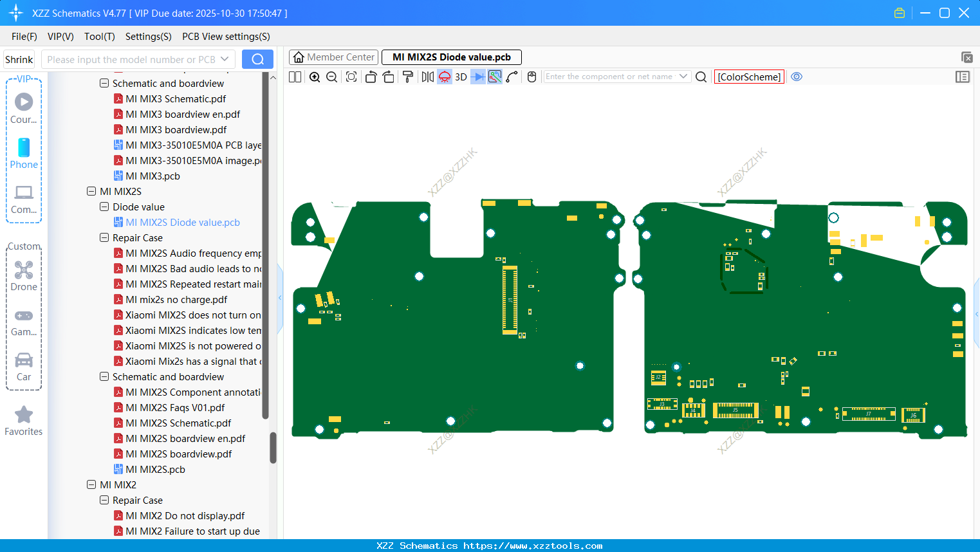Select the MI MIX2S Diode value.pcb tab

(x=452, y=57)
